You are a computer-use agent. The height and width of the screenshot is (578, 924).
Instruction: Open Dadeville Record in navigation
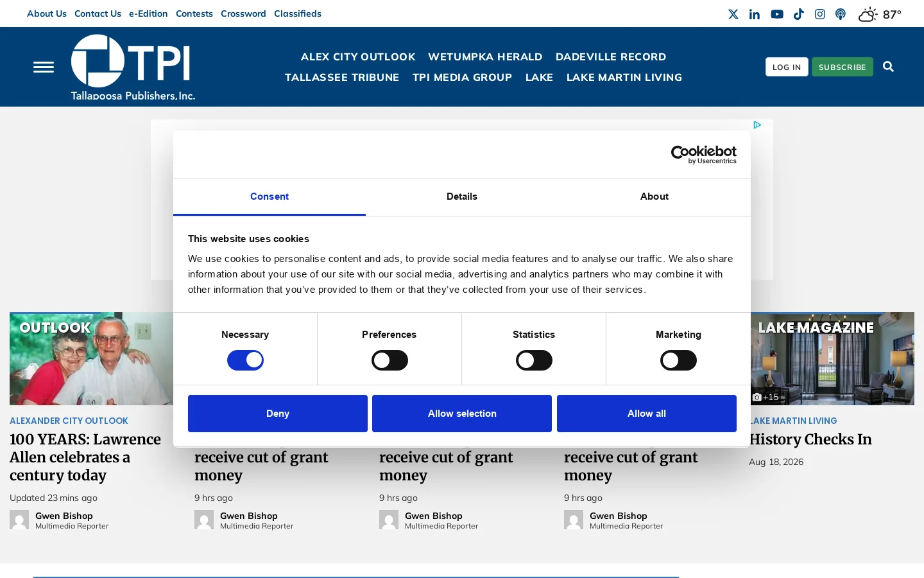point(611,57)
